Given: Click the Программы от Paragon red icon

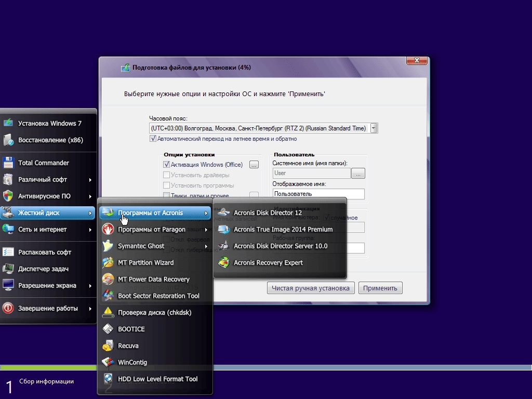Looking at the screenshot, I should [108, 229].
